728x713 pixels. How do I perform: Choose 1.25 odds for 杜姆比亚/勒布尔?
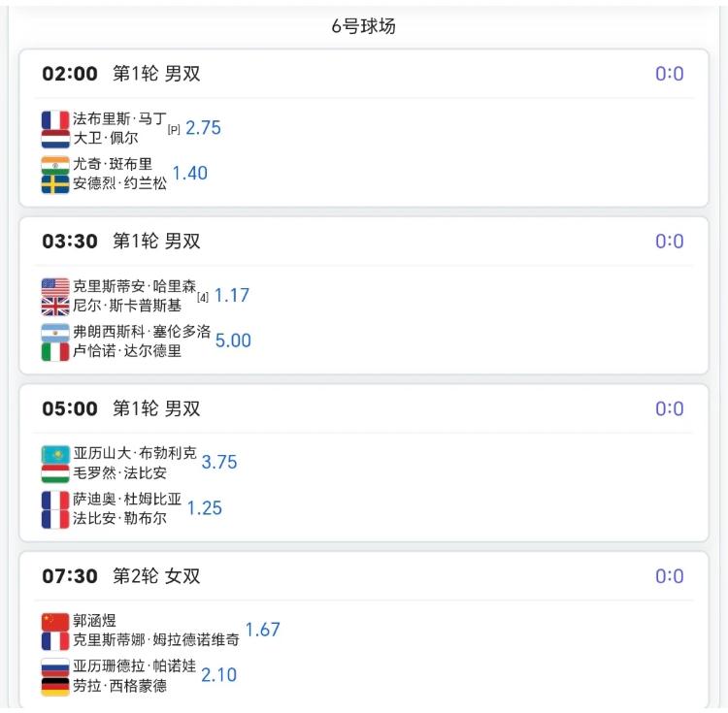(205, 508)
